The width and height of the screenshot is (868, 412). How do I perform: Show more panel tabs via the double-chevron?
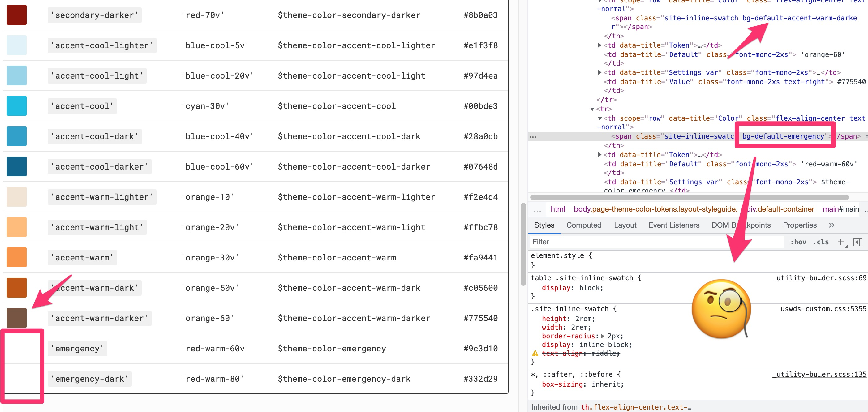tap(831, 225)
